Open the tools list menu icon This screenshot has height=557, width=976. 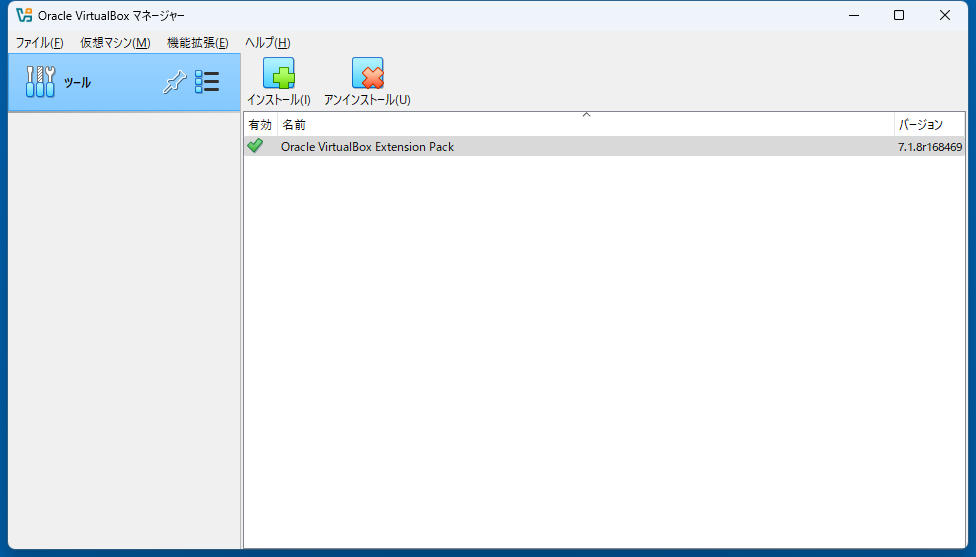pyautogui.click(x=207, y=82)
